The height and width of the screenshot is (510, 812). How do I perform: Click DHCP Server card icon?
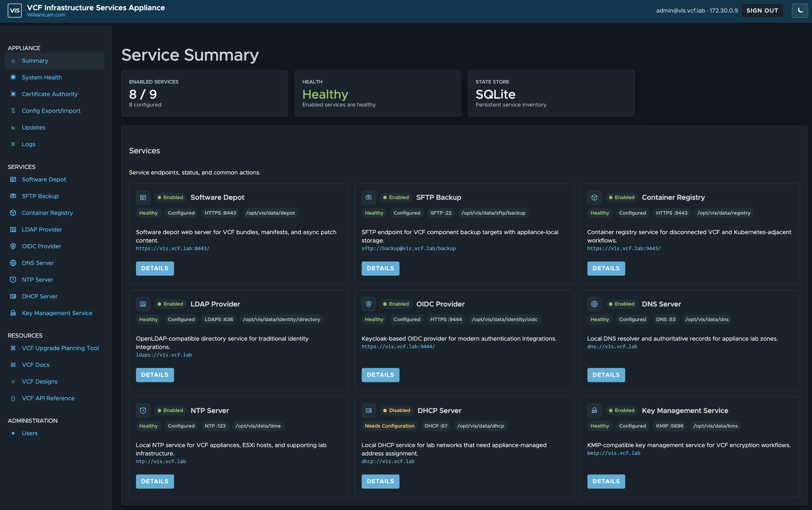click(369, 410)
